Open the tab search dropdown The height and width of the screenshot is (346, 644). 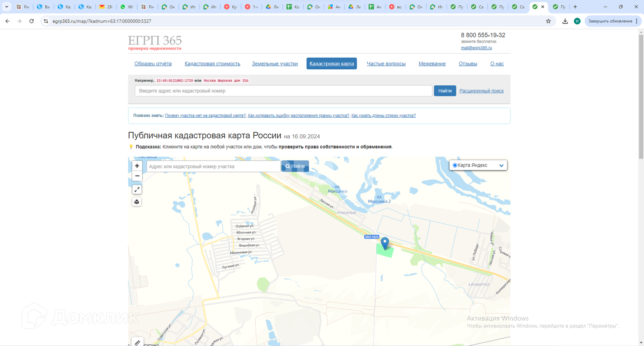tap(6, 7)
